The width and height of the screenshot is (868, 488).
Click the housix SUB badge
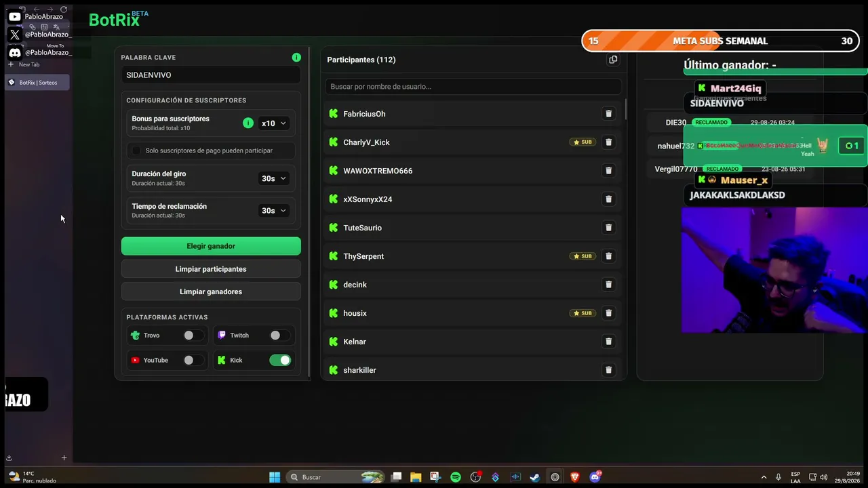pos(583,313)
